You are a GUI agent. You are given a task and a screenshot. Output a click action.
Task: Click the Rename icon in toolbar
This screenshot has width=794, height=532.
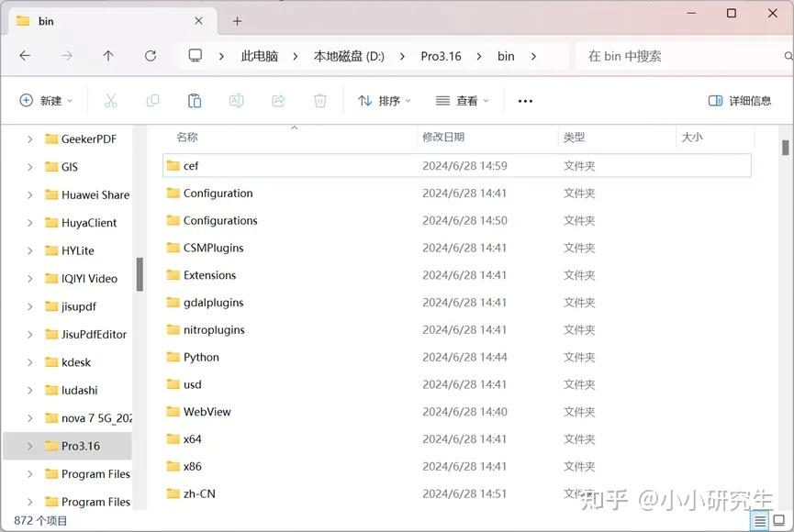pos(237,101)
